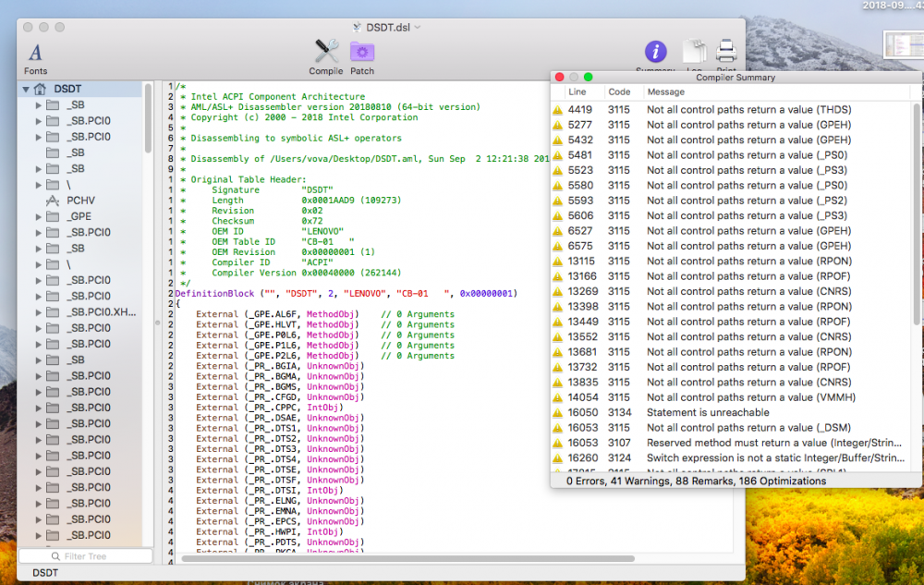Click the Print toolbar icon

point(726,52)
